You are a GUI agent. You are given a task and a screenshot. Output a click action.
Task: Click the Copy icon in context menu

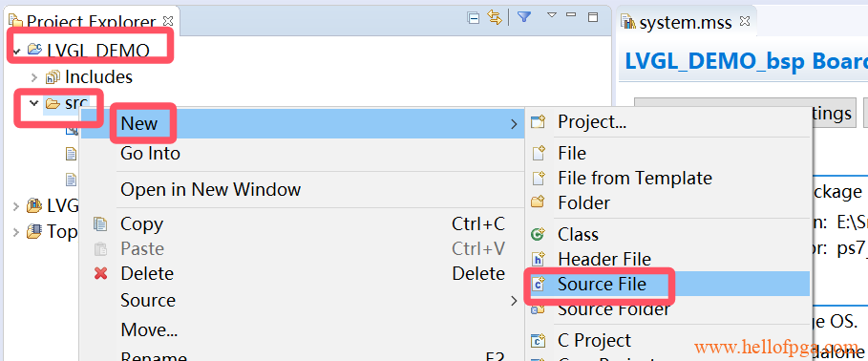coord(100,224)
